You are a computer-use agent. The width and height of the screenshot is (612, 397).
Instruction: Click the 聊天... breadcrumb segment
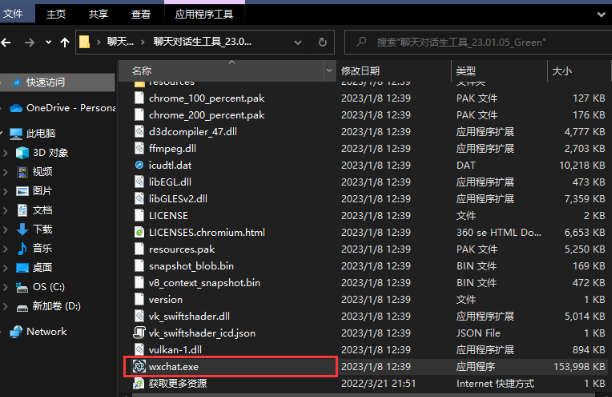(120, 42)
